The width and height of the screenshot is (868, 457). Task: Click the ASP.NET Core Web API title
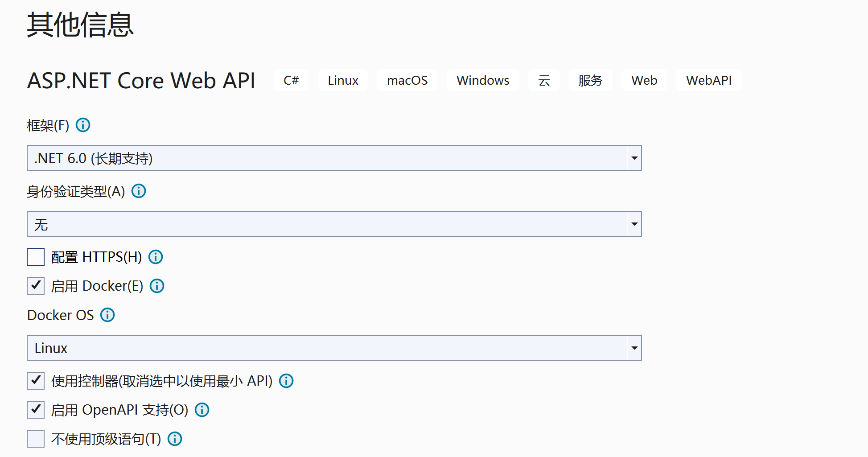141,81
